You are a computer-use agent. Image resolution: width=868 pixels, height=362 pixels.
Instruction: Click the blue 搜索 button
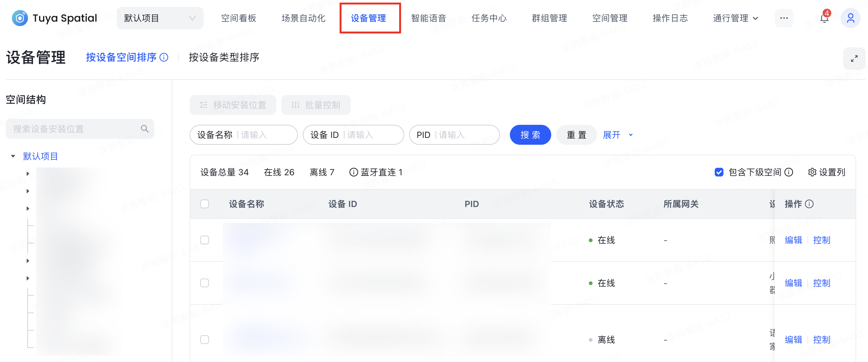click(x=530, y=135)
